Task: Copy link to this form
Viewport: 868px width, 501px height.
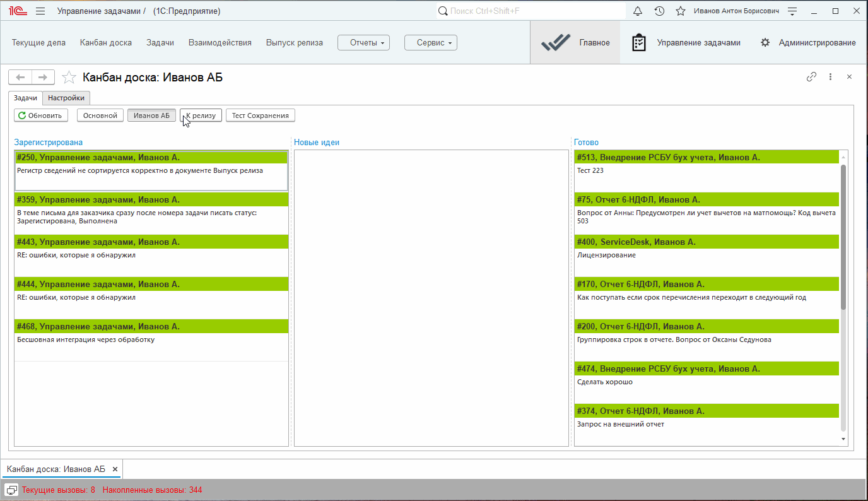Action: [812, 77]
